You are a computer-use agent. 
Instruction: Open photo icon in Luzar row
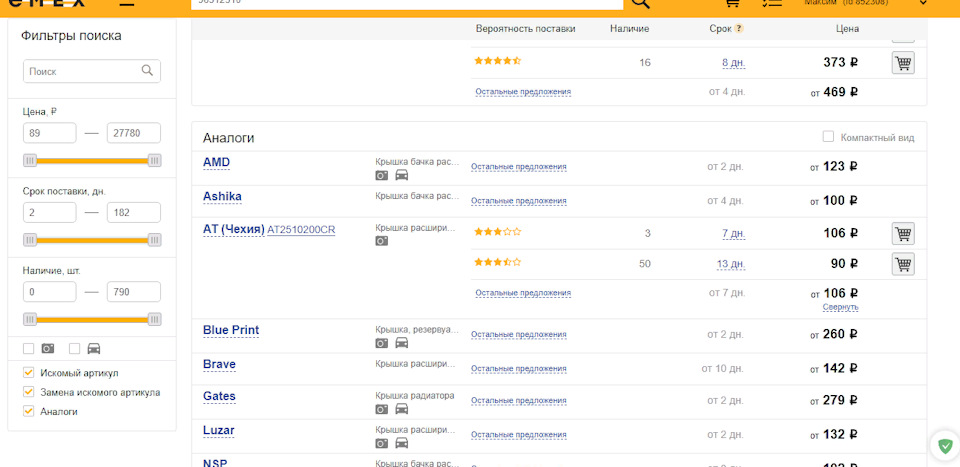(381, 443)
